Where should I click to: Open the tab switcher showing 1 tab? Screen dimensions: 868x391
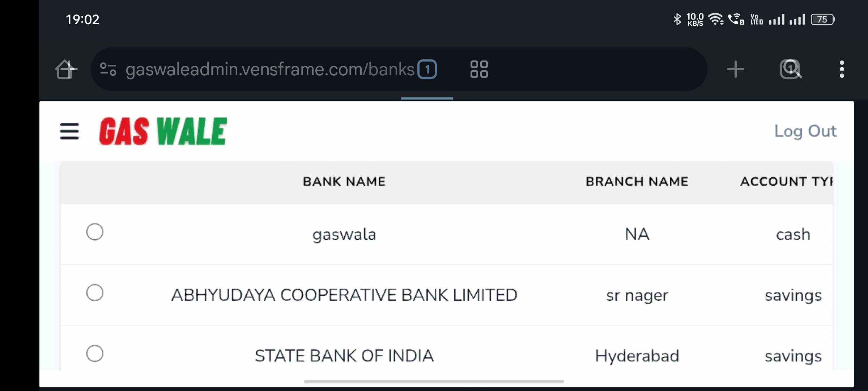coord(427,69)
